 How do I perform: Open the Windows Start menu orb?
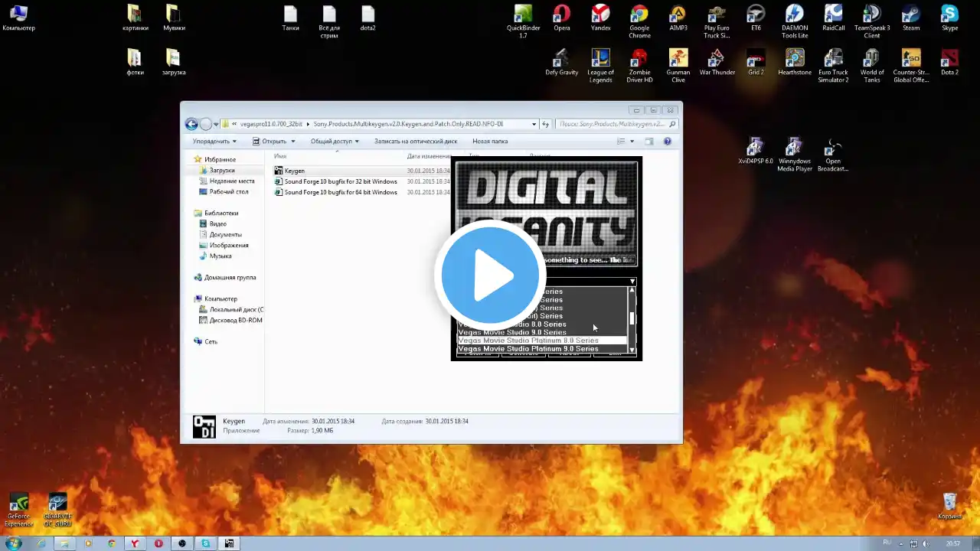click(14, 543)
